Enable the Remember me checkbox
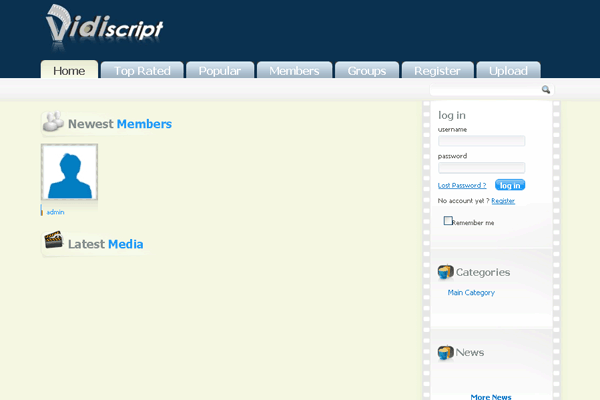 pyautogui.click(x=449, y=221)
